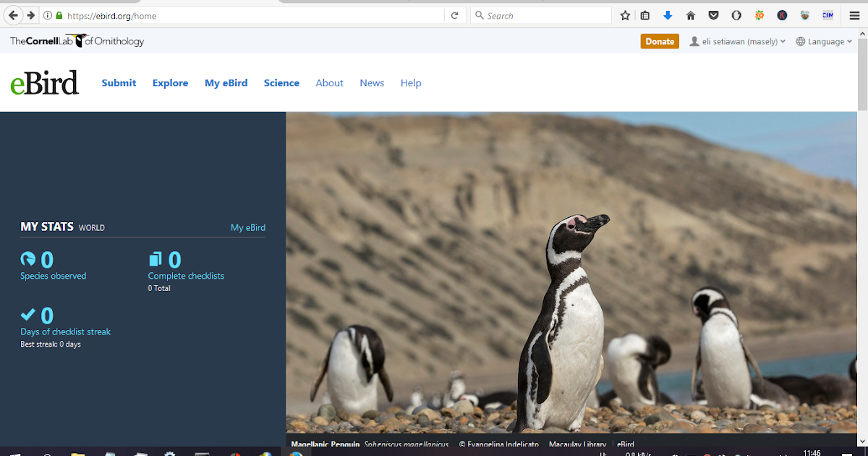868x456 pixels.
Task: Open the My eBird link in stats panel
Action: [x=248, y=227]
